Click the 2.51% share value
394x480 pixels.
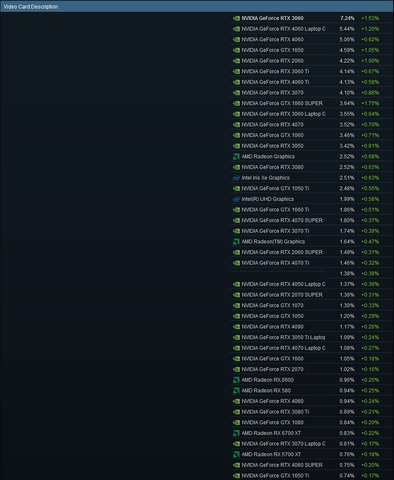(347, 178)
